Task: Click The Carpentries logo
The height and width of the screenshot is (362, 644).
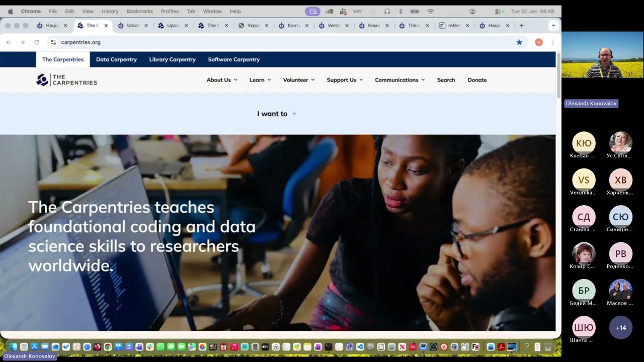Action: [x=66, y=80]
